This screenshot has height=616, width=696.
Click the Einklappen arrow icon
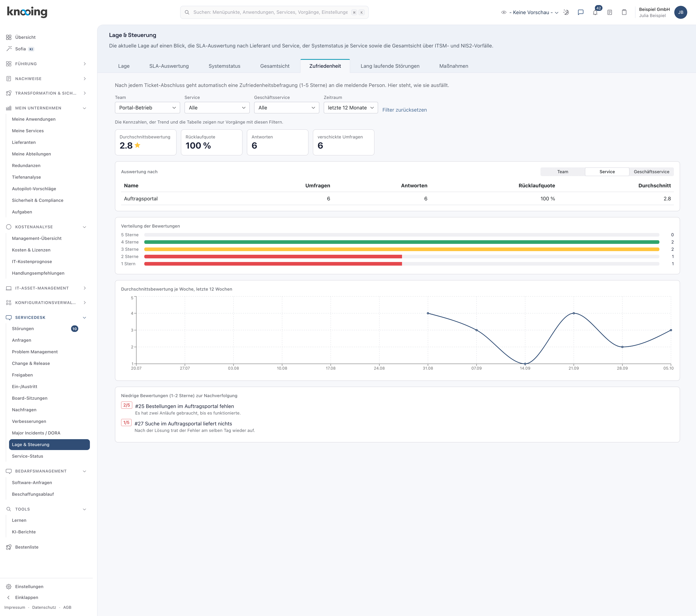pos(9,597)
